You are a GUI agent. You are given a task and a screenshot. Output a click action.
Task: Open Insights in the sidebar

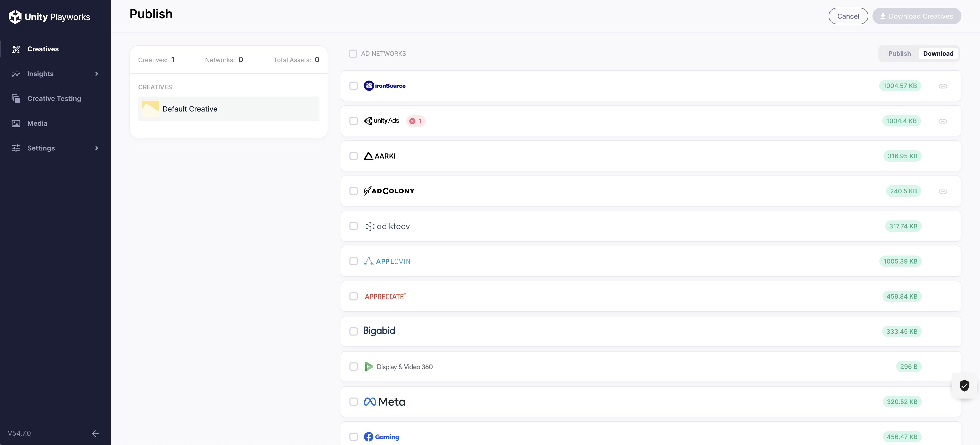click(x=55, y=74)
